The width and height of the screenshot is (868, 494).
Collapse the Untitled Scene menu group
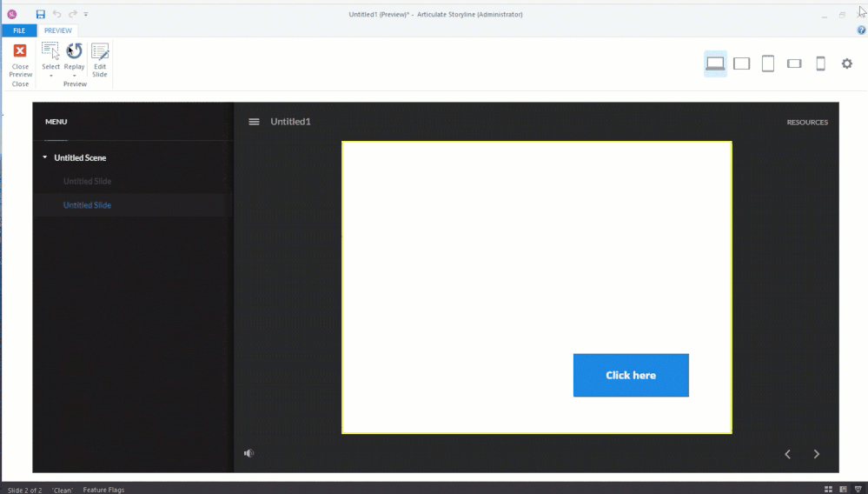tap(45, 157)
